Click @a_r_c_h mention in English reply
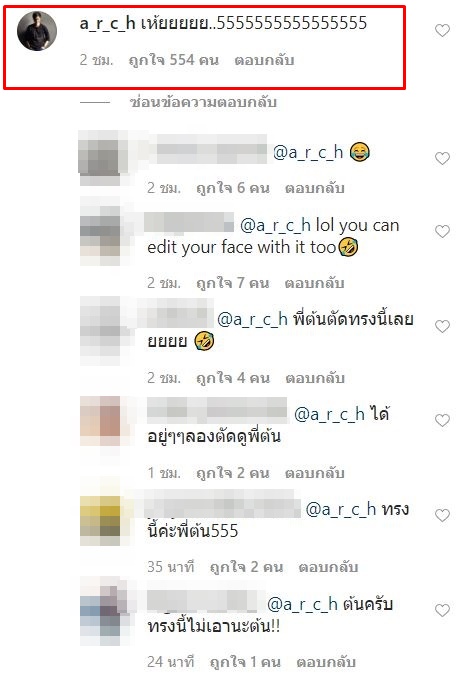Image resolution: width=476 pixels, height=680 pixels. pos(275,226)
